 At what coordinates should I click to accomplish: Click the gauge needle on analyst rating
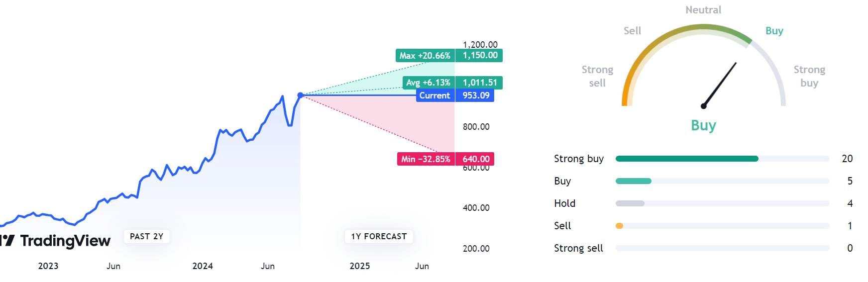coord(720,85)
